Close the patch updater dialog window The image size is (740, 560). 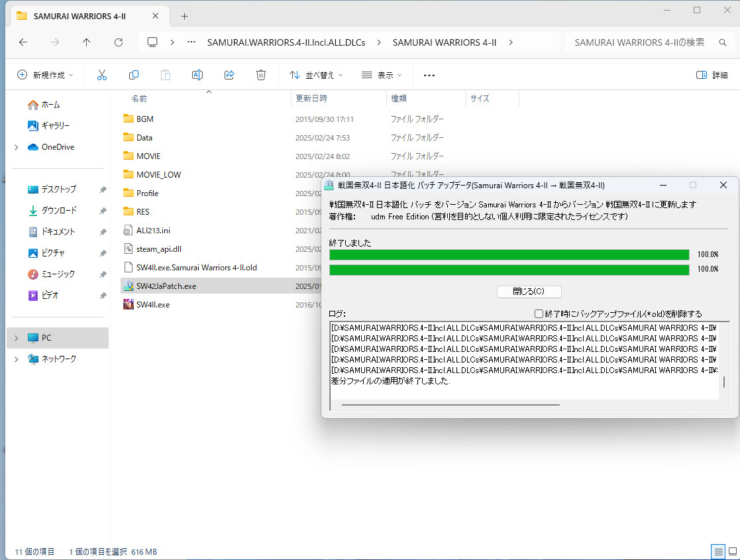(x=723, y=185)
